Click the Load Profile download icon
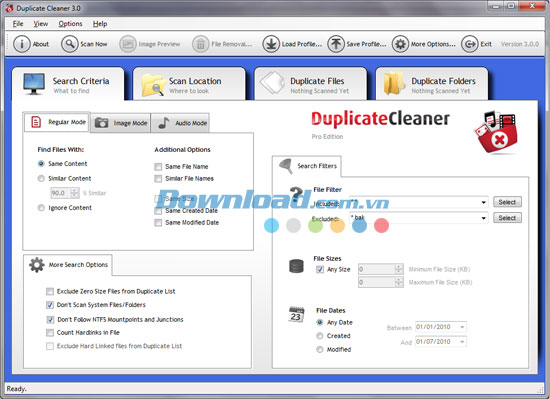 271,44
